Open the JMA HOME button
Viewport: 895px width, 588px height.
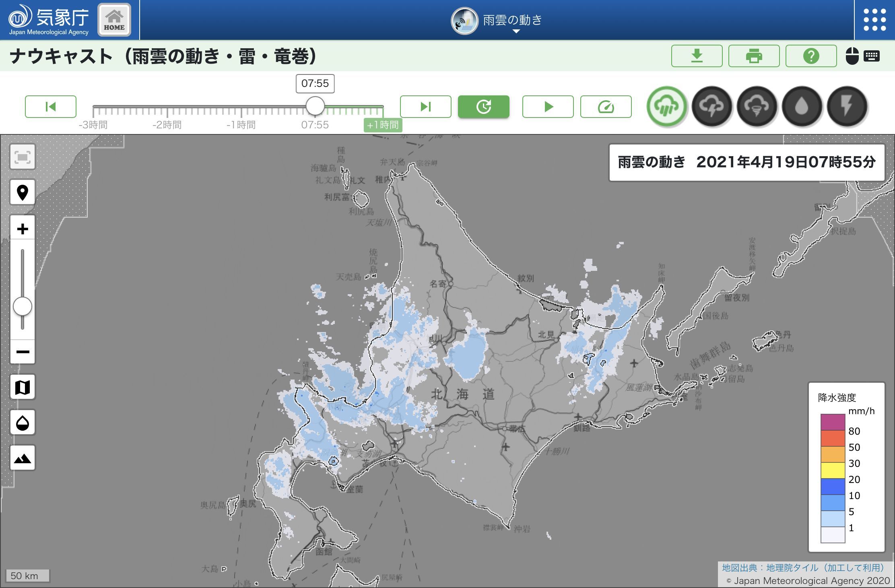pos(114,20)
